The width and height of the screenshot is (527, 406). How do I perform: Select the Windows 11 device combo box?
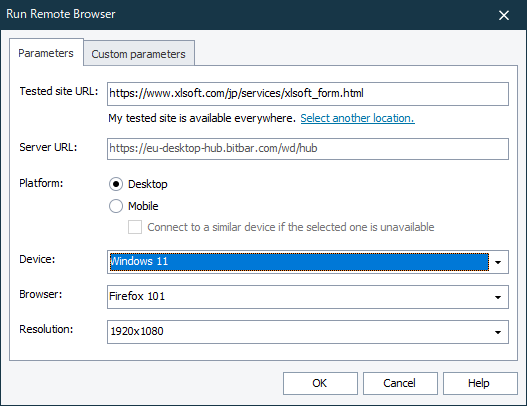[308, 262]
